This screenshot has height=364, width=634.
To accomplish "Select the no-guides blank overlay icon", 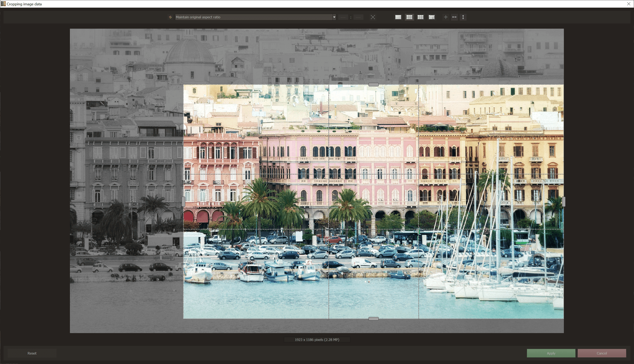I will tap(398, 17).
